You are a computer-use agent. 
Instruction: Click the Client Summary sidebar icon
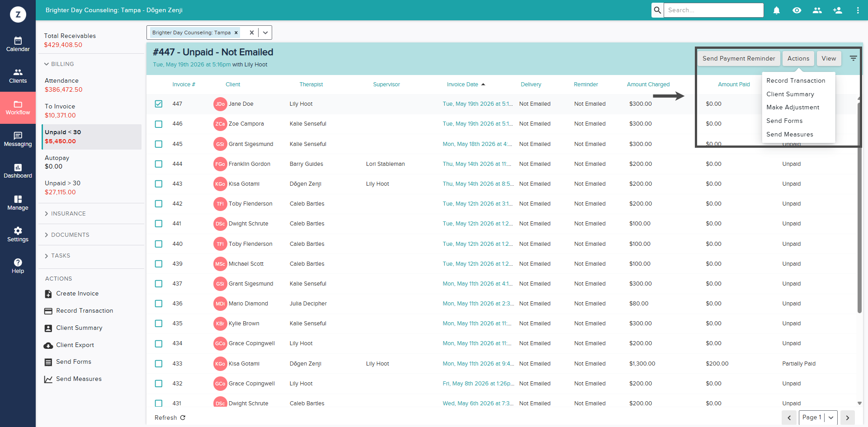coord(48,328)
